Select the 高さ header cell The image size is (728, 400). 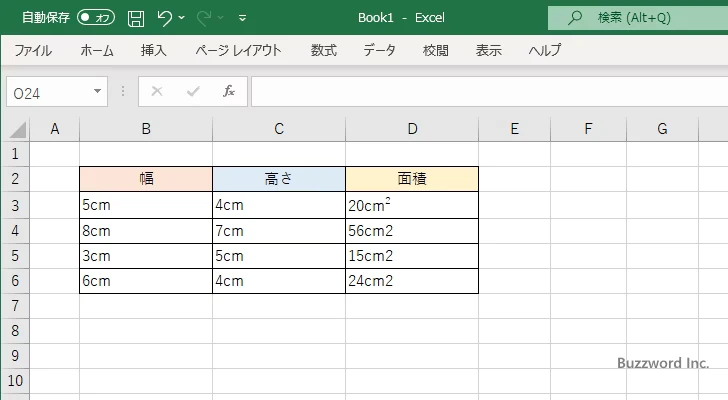tap(279, 179)
